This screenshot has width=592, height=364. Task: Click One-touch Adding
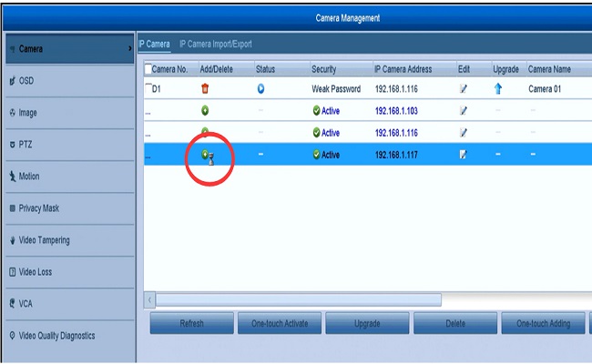pos(544,323)
